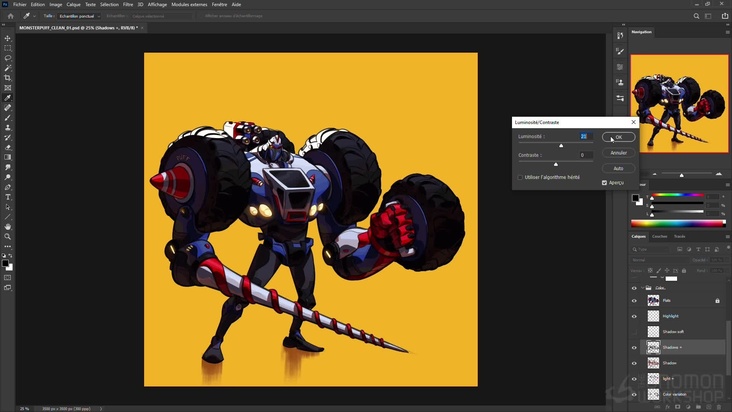Show the Shadow soft layer
The height and width of the screenshot is (412, 732).
click(634, 332)
